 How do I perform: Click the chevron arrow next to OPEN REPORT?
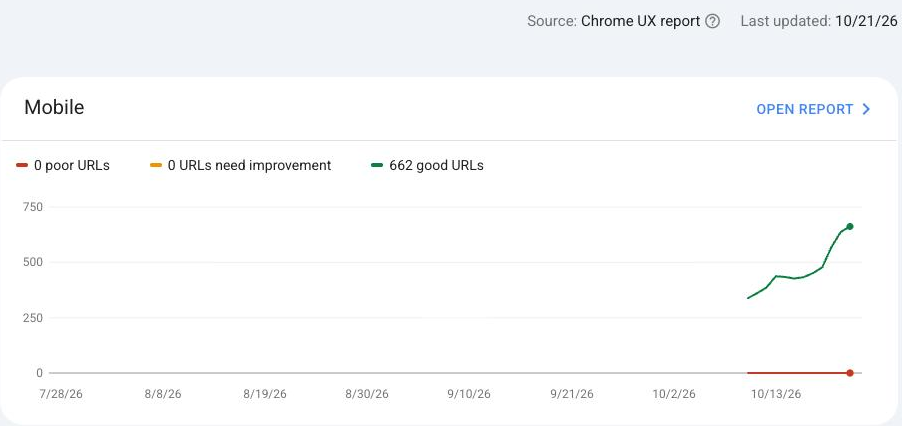point(866,109)
